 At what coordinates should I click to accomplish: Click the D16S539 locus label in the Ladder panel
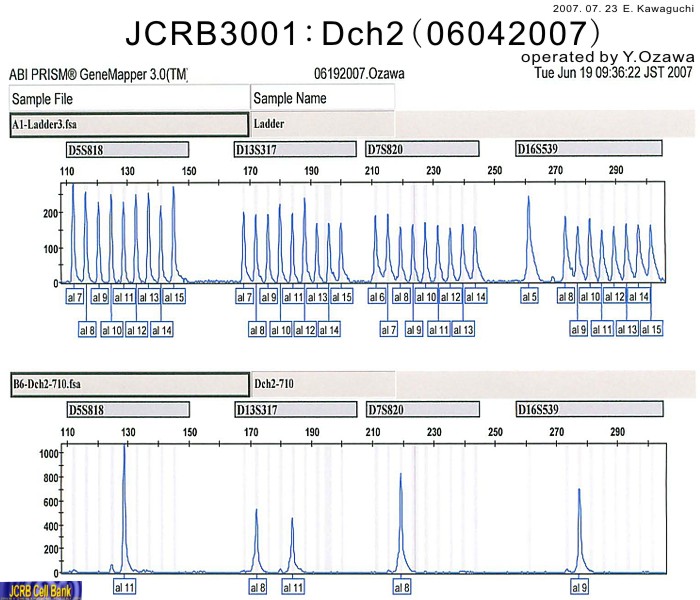[x=588, y=149]
